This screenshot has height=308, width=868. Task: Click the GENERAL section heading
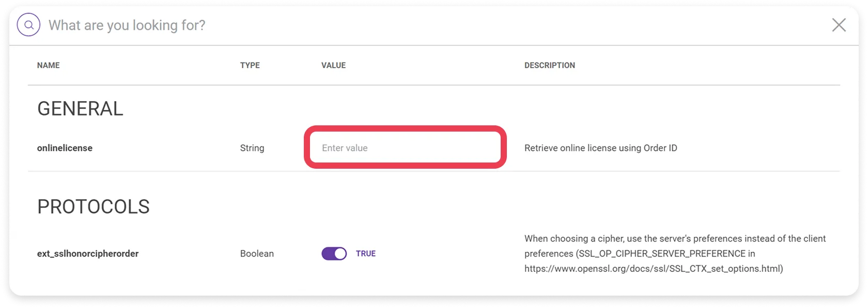[80, 108]
